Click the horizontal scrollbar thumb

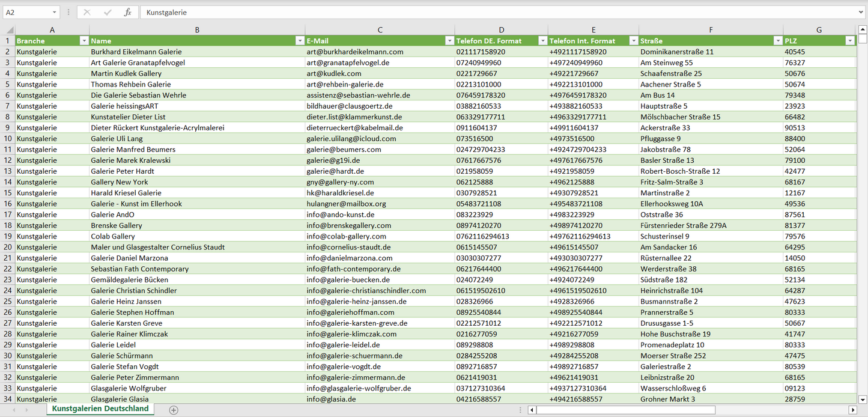point(625,410)
